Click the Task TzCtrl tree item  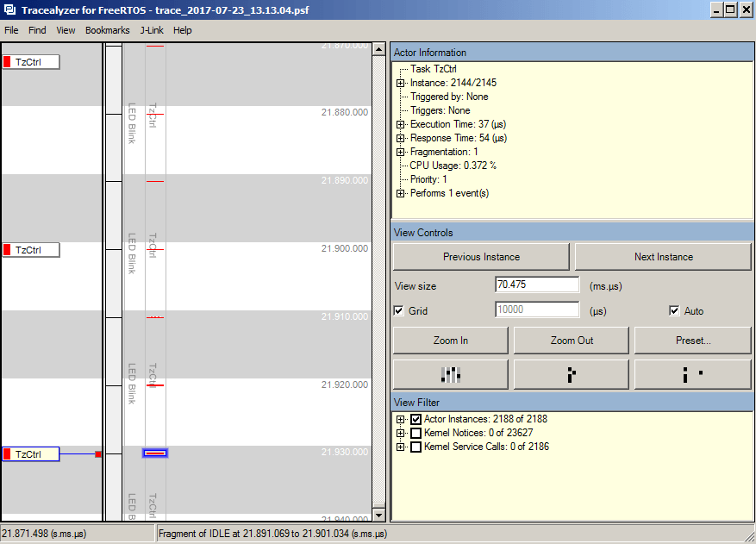[433, 69]
